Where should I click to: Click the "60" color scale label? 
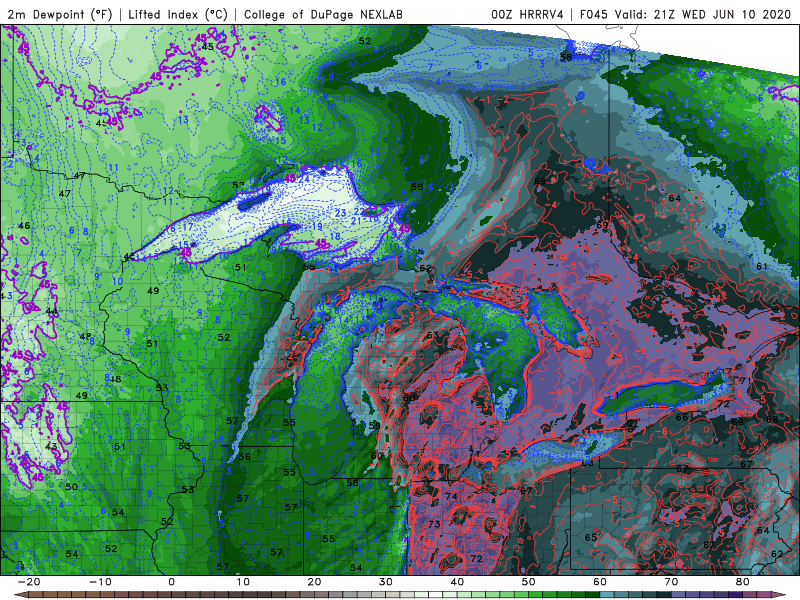tap(600, 582)
